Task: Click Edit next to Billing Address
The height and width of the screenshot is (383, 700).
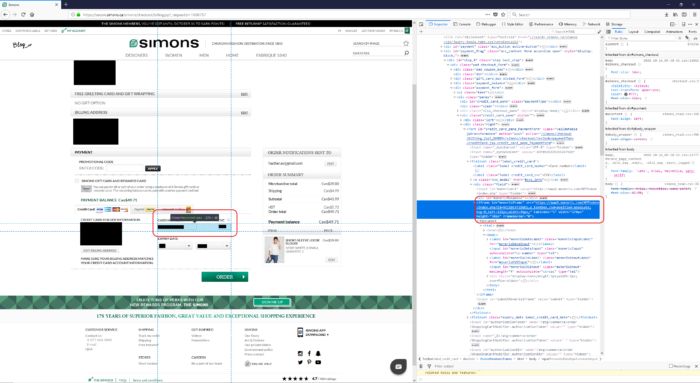Action: [244, 113]
